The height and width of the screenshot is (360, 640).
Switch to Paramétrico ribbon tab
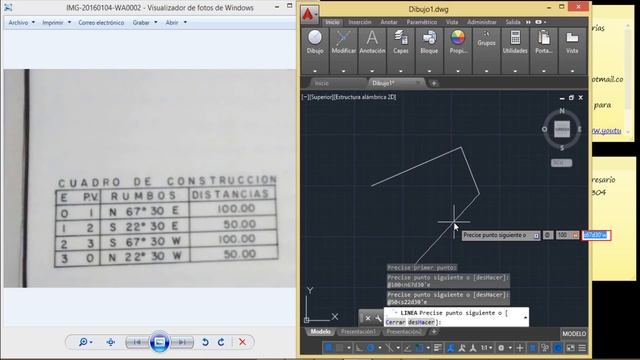click(422, 22)
